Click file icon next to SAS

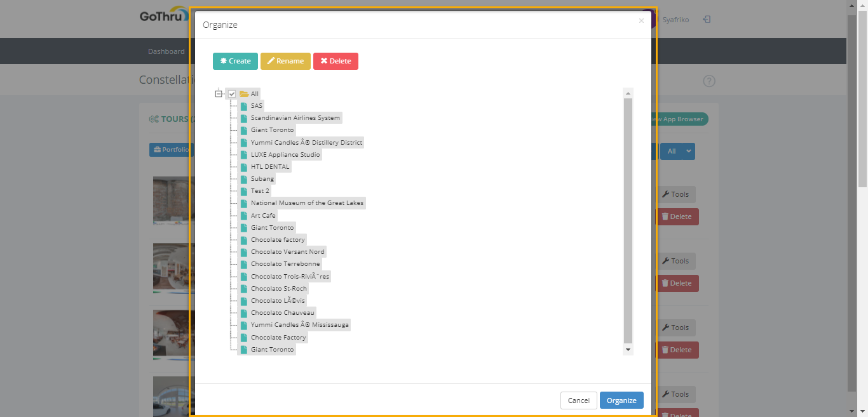pyautogui.click(x=244, y=106)
